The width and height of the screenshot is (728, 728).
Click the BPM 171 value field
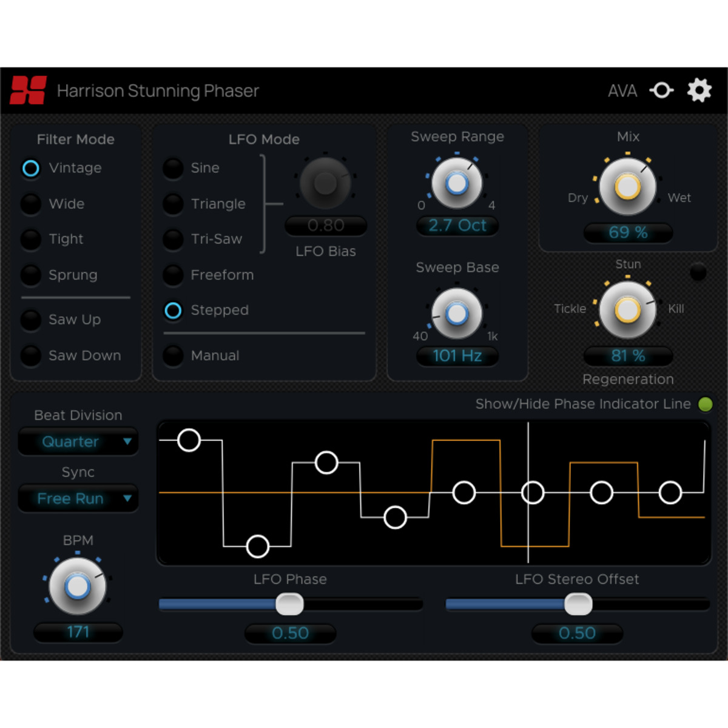point(78,632)
